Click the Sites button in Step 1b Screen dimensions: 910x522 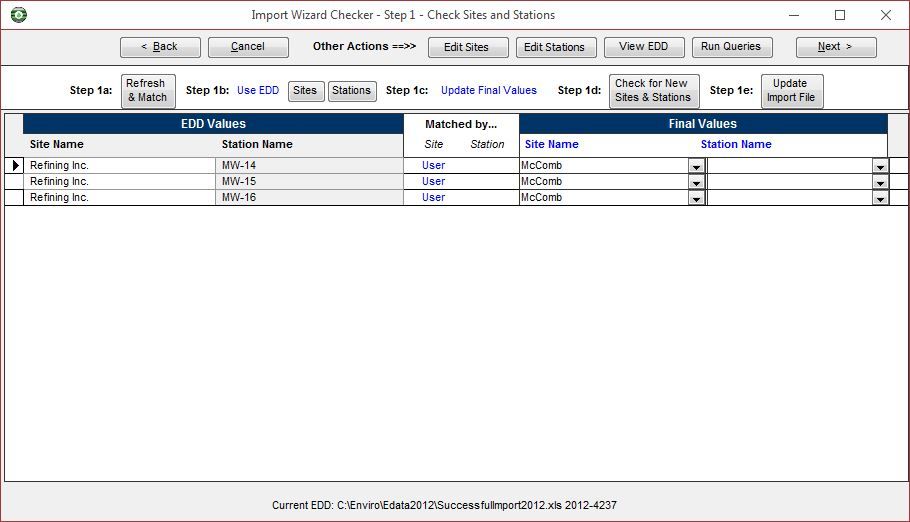(306, 91)
